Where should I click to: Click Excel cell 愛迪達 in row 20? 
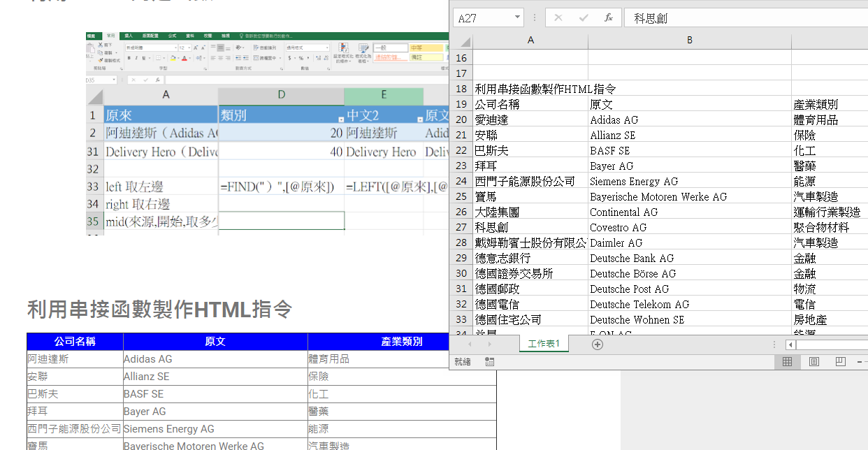(531, 119)
